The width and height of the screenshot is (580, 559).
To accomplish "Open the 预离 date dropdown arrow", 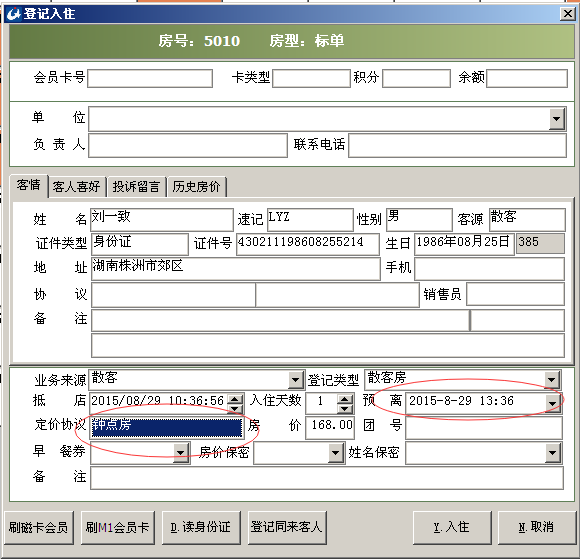I will 552,403.
